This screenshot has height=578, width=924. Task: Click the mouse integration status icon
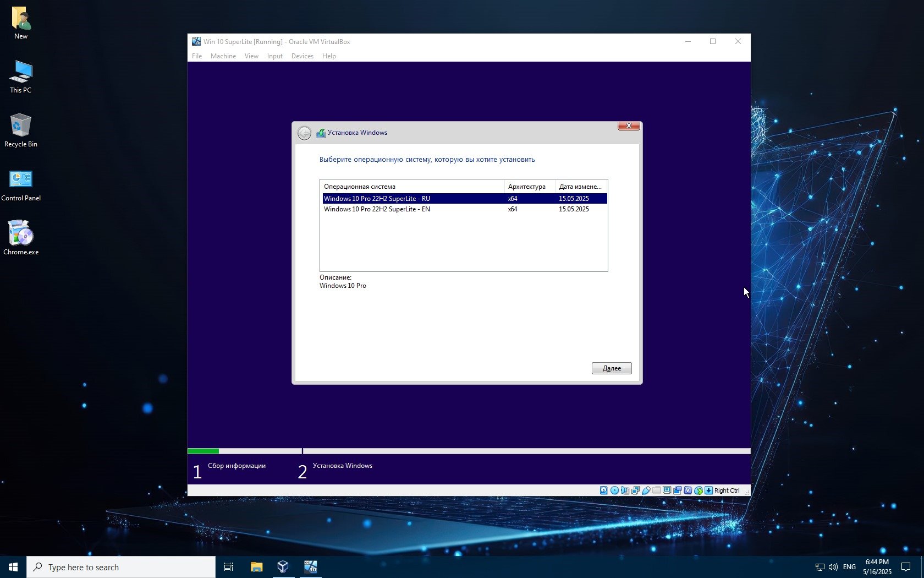click(698, 490)
